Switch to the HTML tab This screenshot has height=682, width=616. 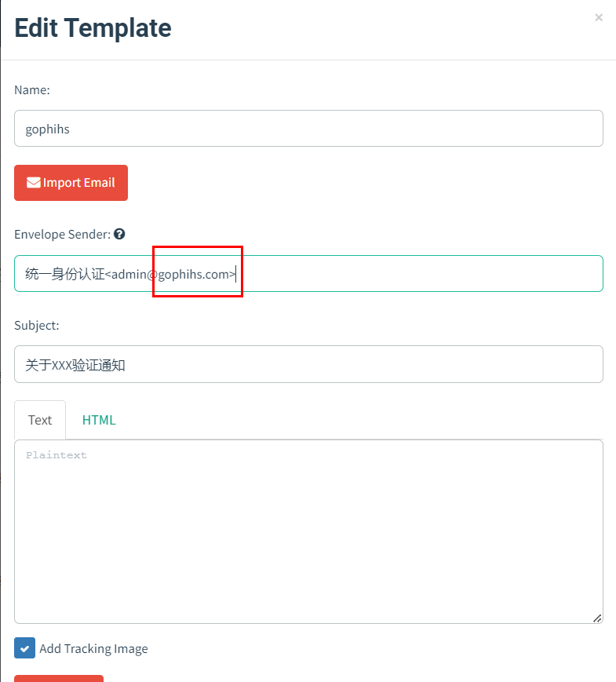(99, 420)
